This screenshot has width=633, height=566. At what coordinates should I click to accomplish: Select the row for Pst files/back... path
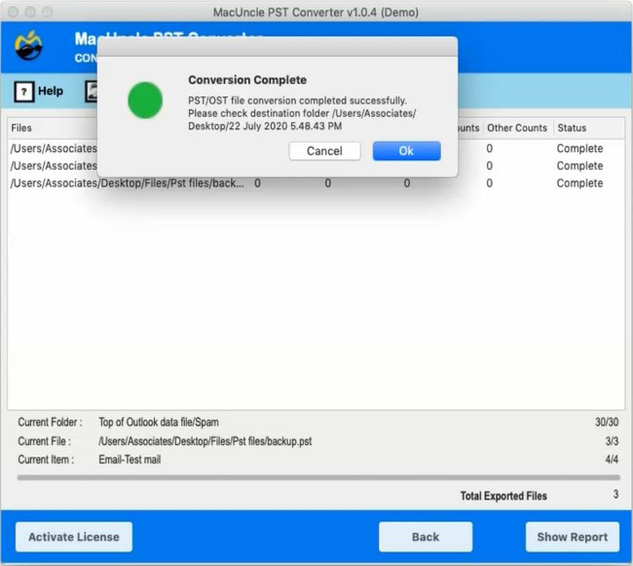tap(316, 183)
